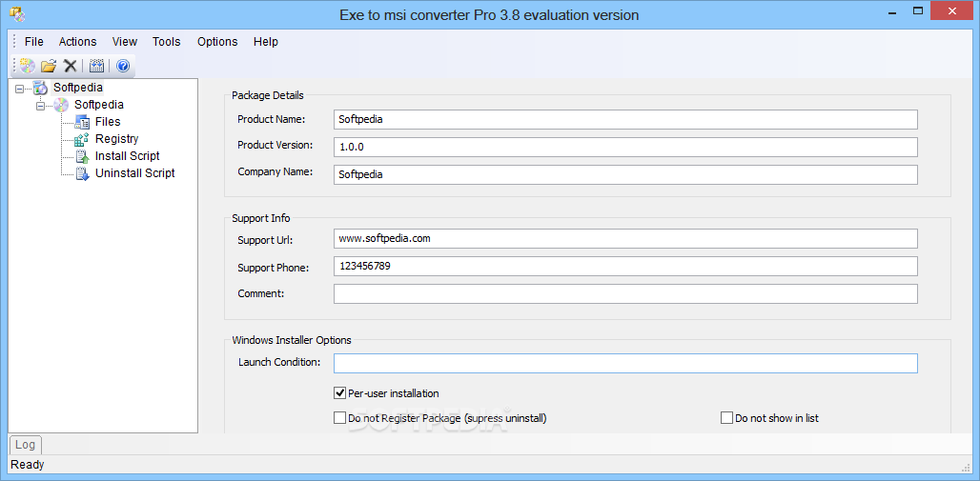
Task: Click the open folder toolbar icon
Action: coord(49,66)
